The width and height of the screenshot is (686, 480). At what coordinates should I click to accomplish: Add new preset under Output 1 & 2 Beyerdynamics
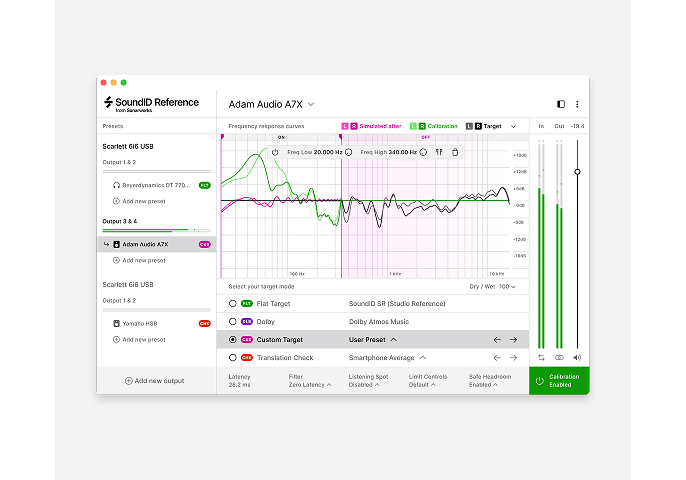140,201
